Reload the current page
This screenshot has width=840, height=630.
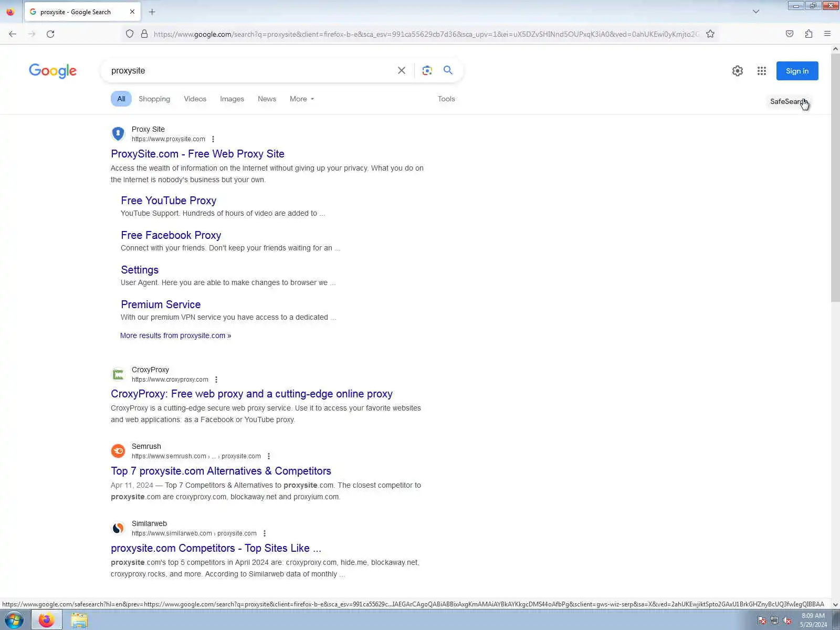pyautogui.click(x=50, y=34)
